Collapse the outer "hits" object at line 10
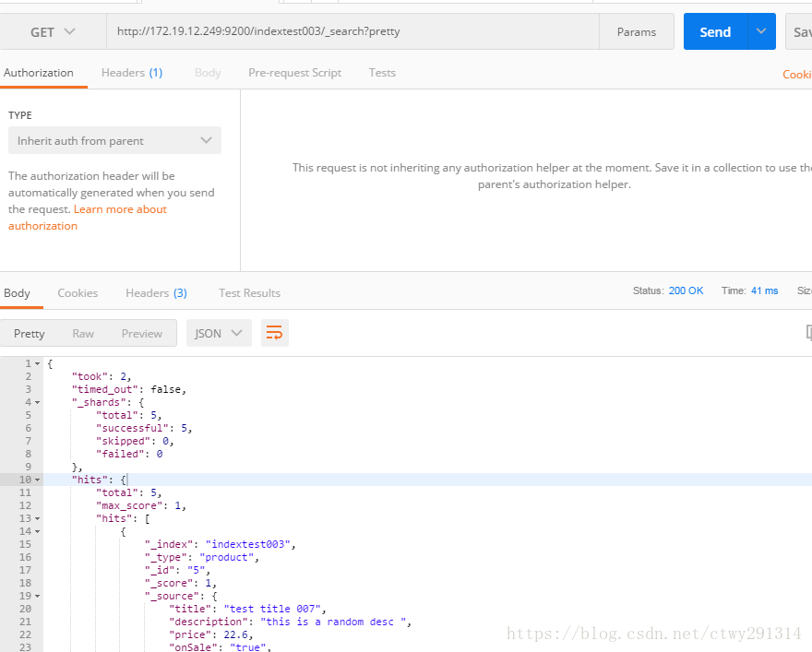812x652 pixels. click(37, 480)
